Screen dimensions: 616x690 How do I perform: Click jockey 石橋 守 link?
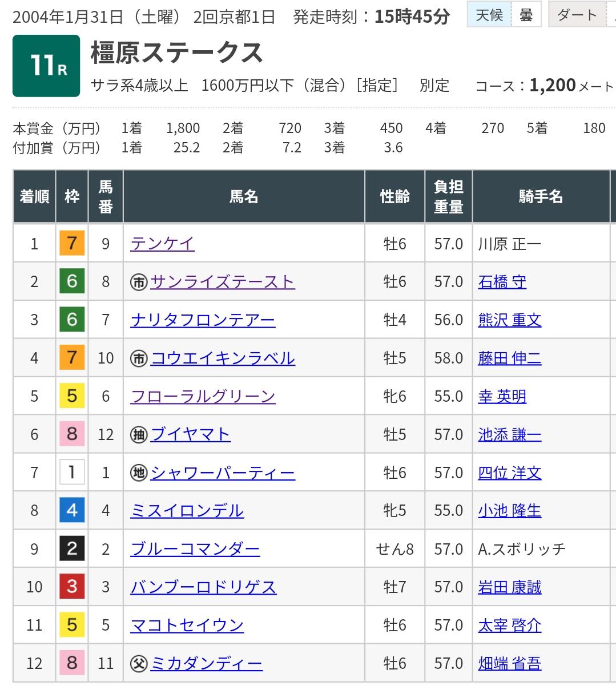[502, 282]
